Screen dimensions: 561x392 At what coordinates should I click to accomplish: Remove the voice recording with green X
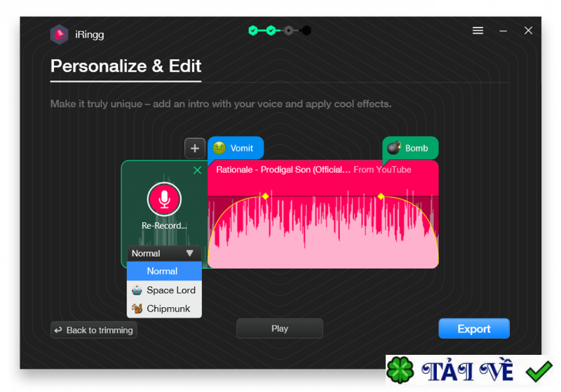(x=197, y=170)
